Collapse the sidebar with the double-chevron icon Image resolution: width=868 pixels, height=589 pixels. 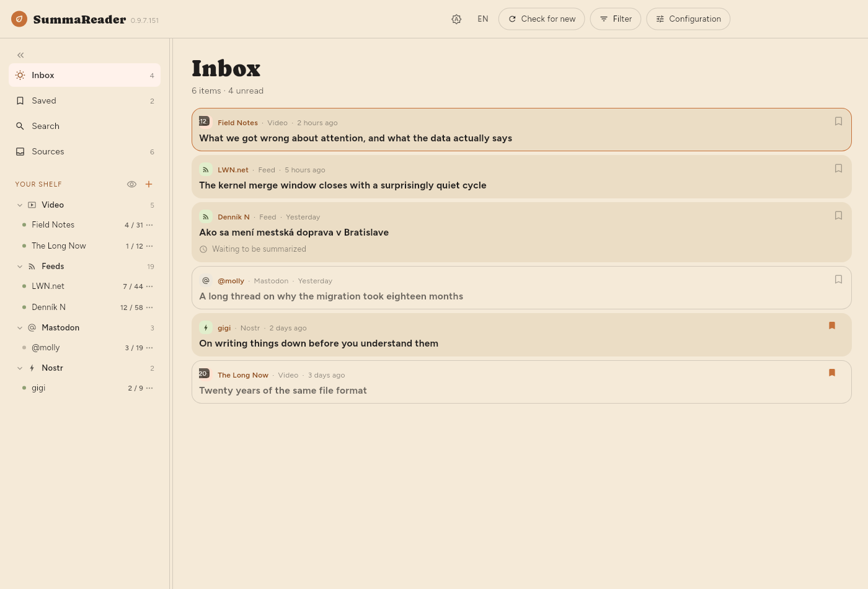point(20,55)
